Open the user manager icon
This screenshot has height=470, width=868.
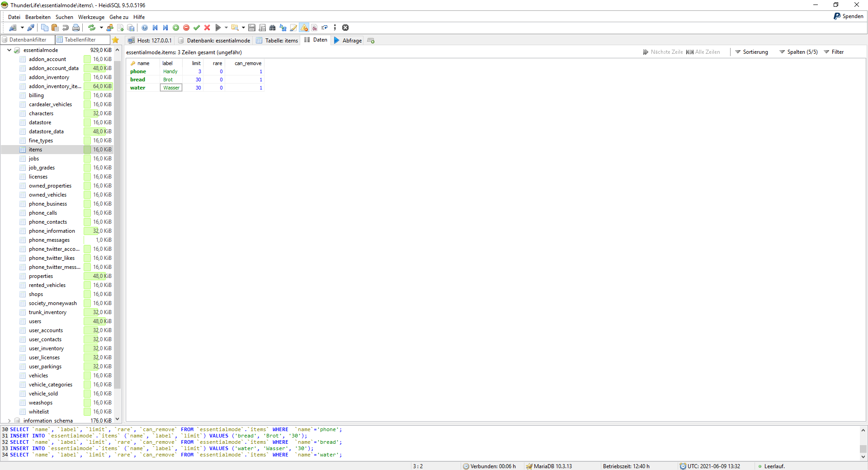coord(110,28)
